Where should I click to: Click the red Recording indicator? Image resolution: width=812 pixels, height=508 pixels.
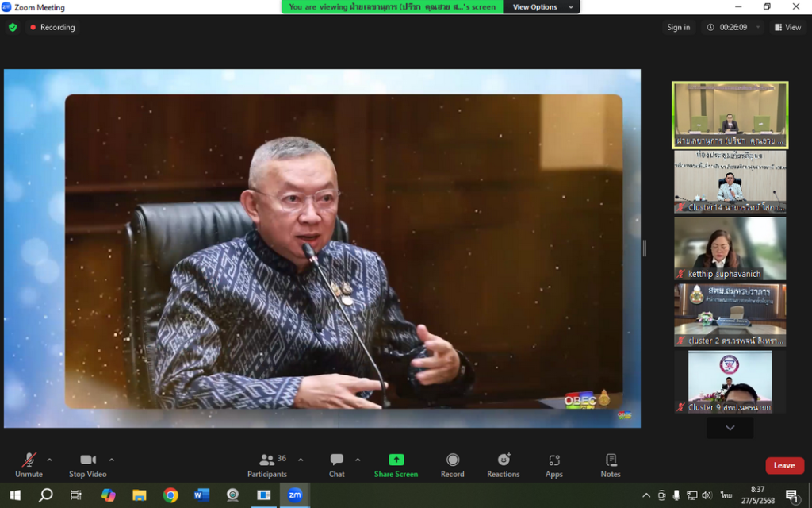[x=52, y=28]
